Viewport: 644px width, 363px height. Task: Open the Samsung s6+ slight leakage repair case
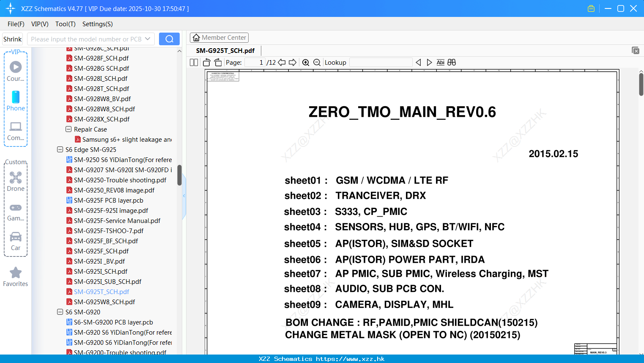127,139
